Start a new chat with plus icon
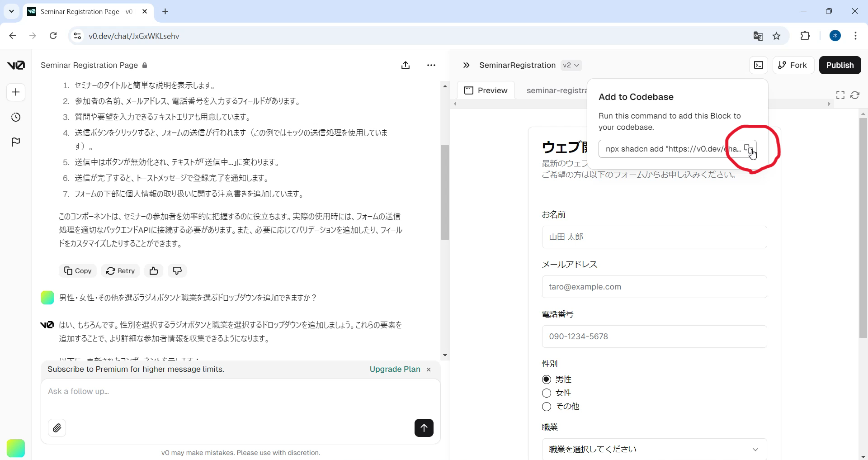This screenshot has height=460, width=868. (x=16, y=92)
